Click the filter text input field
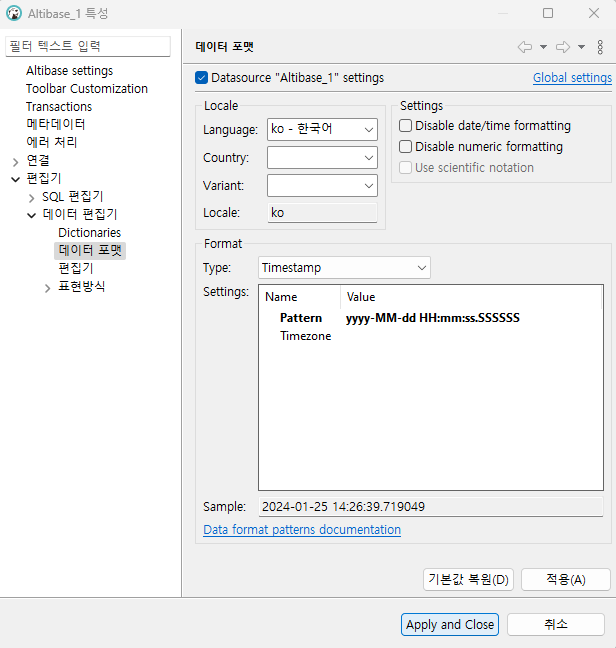 coord(90,46)
